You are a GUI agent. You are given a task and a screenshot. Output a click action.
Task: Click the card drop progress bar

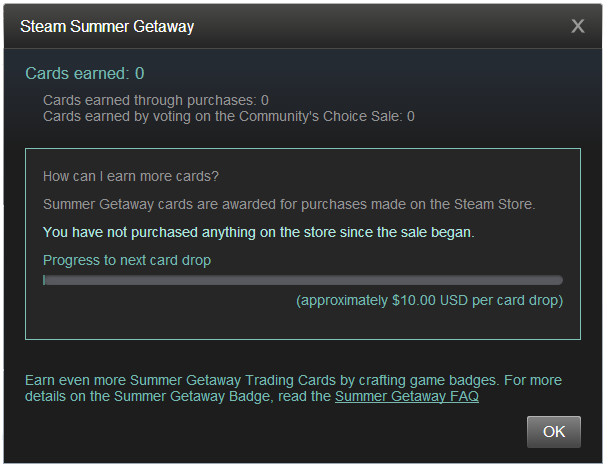click(303, 281)
